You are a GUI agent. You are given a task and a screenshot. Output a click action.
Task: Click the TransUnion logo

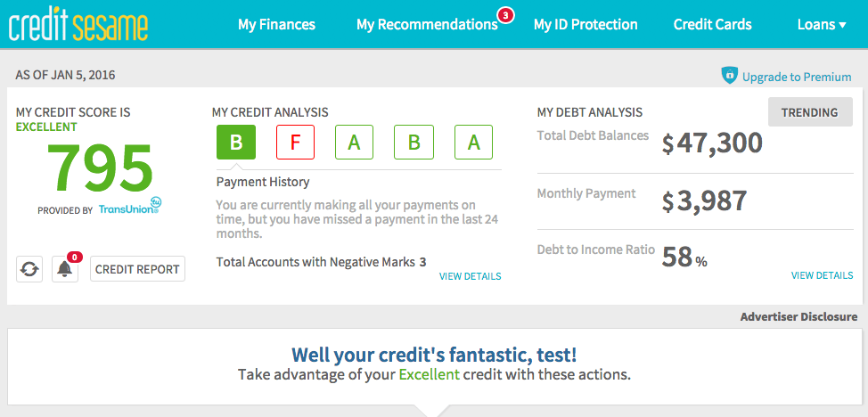coord(129,210)
